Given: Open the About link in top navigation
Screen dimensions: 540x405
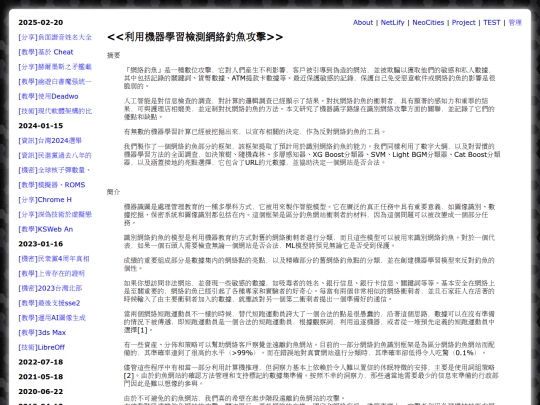Looking at the screenshot, I should pos(363,22).
